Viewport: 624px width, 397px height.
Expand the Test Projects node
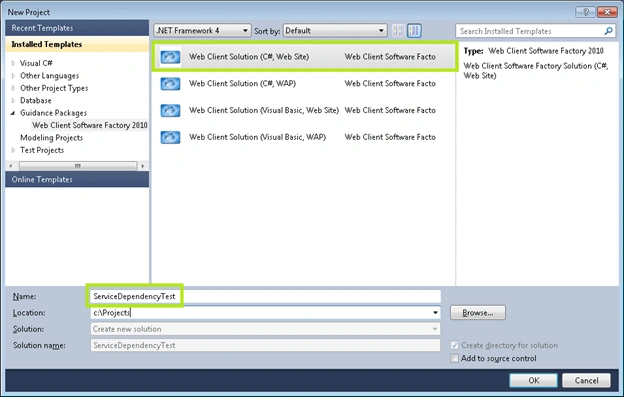[x=14, y=150]
